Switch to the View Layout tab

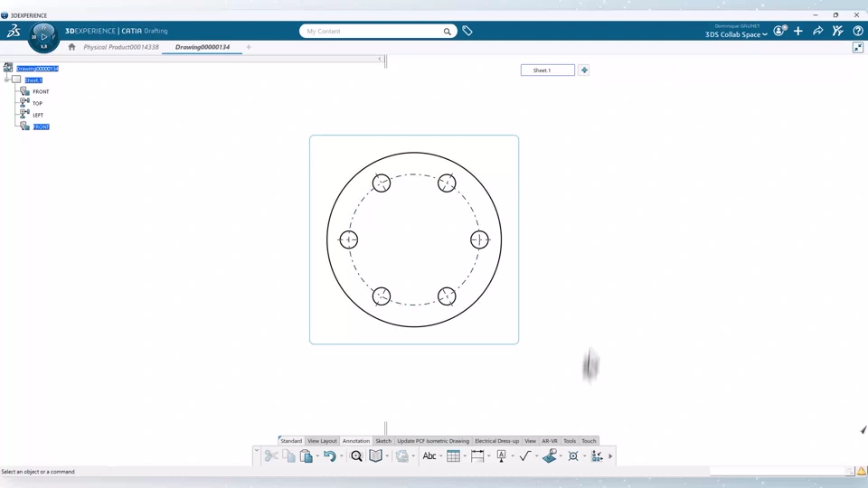click(x=322, y=441)
